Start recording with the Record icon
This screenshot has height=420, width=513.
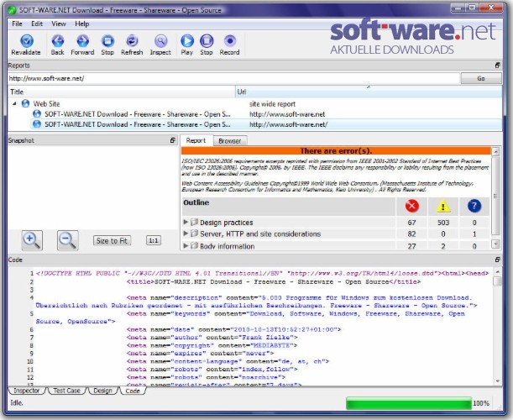pyautogui.click(x=230, y=41)
